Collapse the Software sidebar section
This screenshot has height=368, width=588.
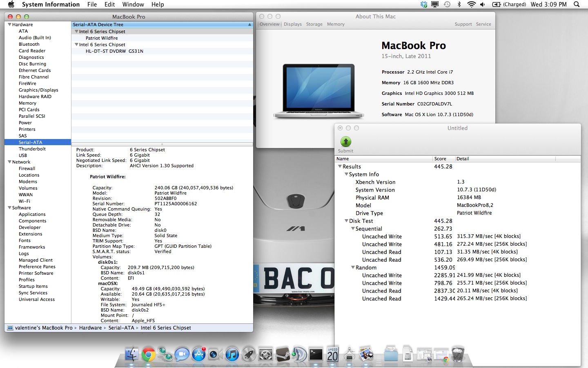pyautogui.click(x=9, y=208)
